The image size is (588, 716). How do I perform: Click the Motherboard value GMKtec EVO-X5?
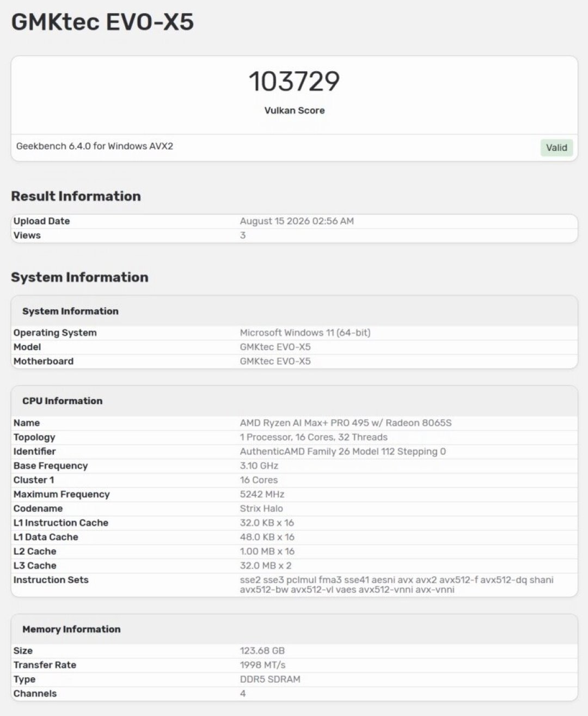[x=275, y=361]
